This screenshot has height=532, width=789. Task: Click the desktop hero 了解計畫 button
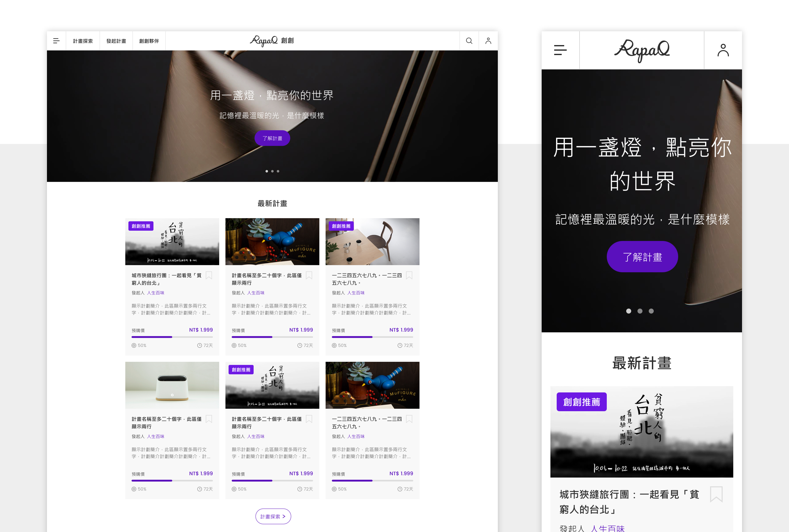point(272,138)
